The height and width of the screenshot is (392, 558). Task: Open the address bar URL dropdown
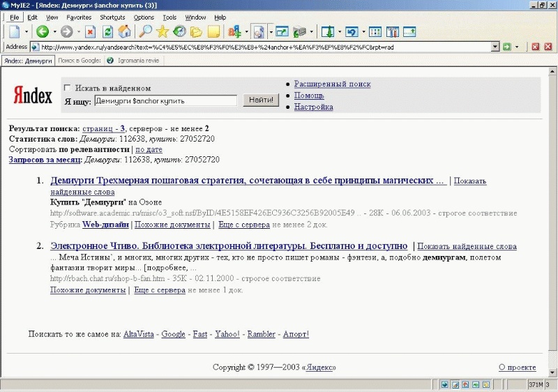pyautogui.click(x=495, y=47)
